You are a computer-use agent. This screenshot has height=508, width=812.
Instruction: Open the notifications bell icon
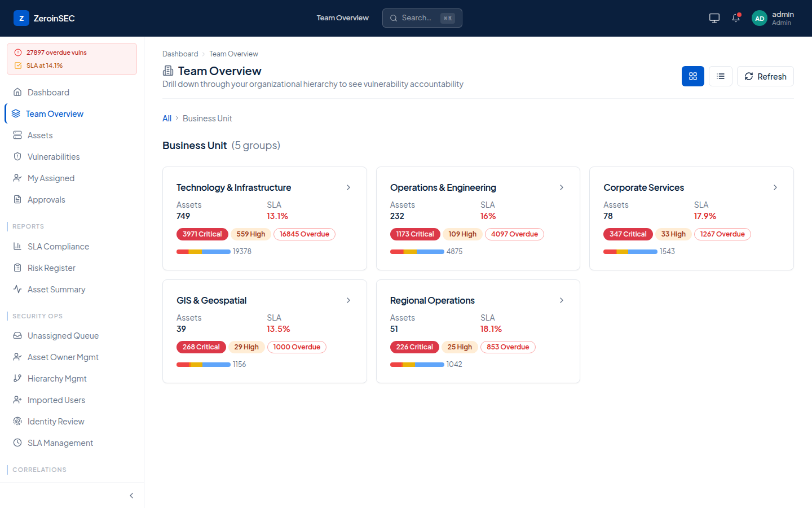(x=736, y=18)
